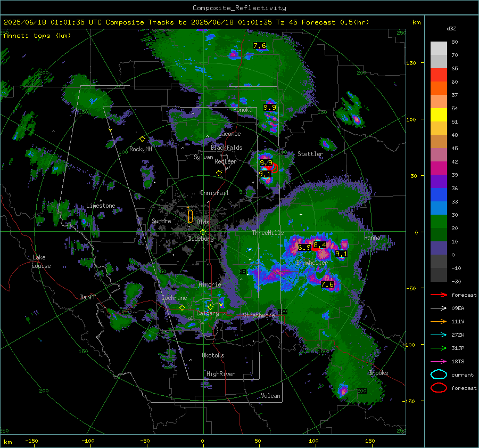Select the HighRiver city label
This screenshot has width=479, height=448.
pyautogui.click(x=220, y=374)
